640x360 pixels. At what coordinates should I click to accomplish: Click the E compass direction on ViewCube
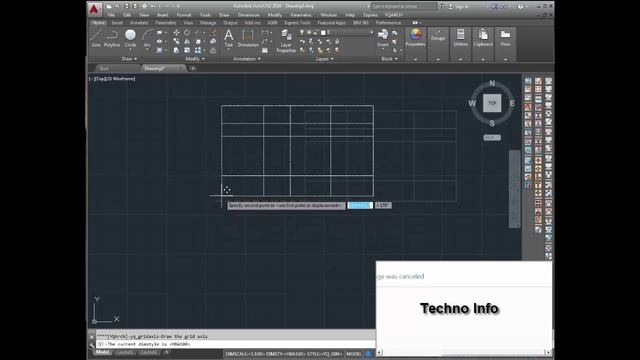[x=512, y=103]
